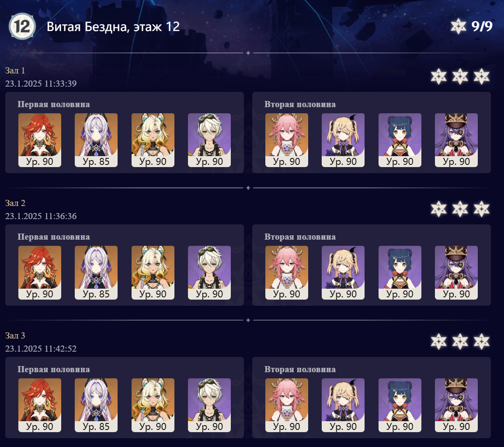Select lavender-haired Ур. 85 character in Зал 1
Image resolution: width=504 pixels, height=447 pixels.
96,140
